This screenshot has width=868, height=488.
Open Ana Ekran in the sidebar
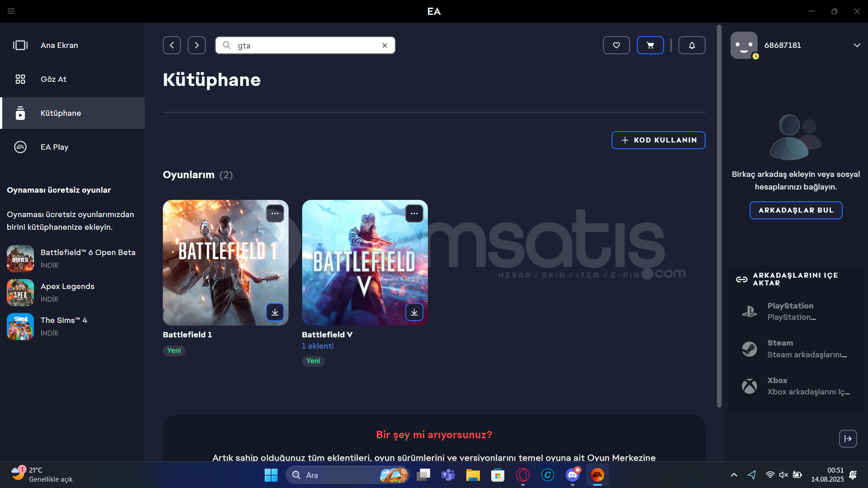(72, 45)
